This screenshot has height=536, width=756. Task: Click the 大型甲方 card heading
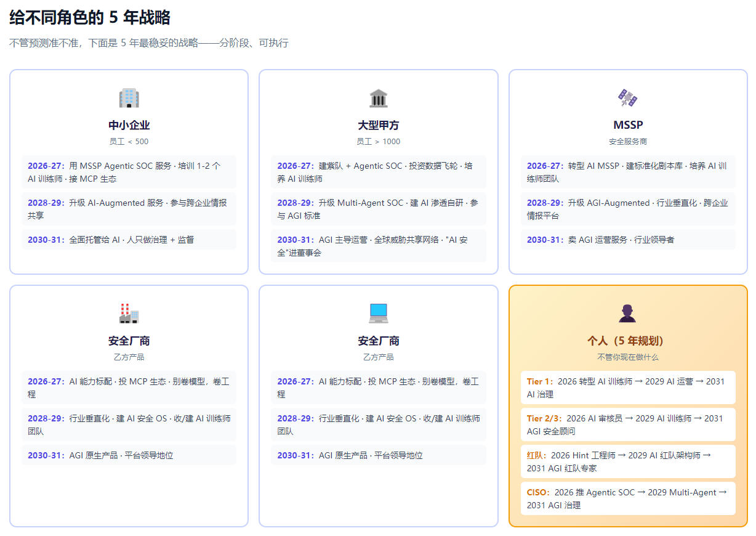378,125
